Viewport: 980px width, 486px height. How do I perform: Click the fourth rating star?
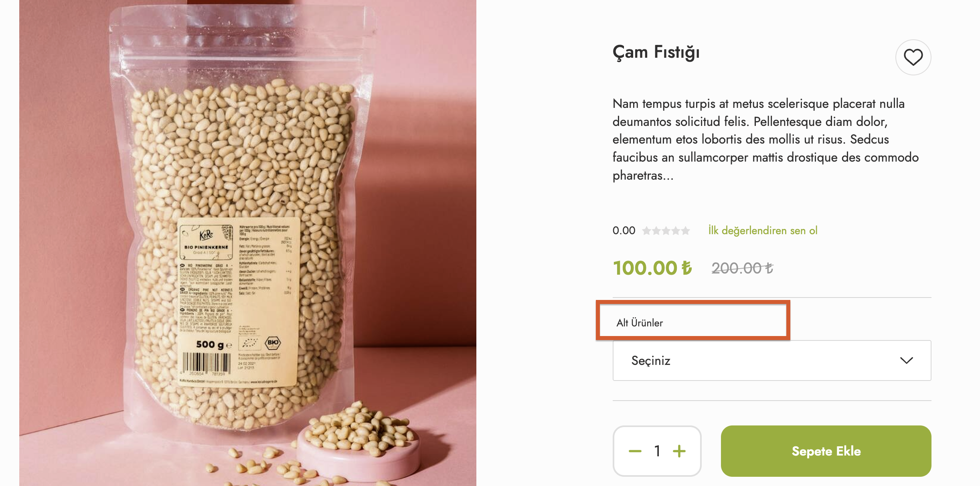(676, 231)
